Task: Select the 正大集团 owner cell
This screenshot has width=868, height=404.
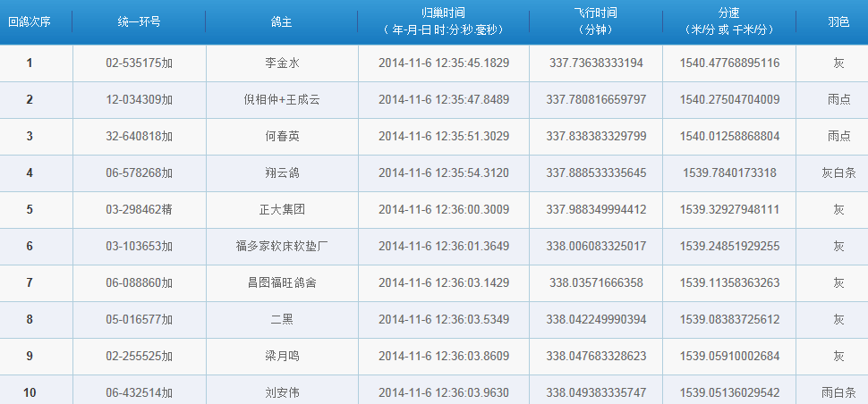Action: [282, 210]
